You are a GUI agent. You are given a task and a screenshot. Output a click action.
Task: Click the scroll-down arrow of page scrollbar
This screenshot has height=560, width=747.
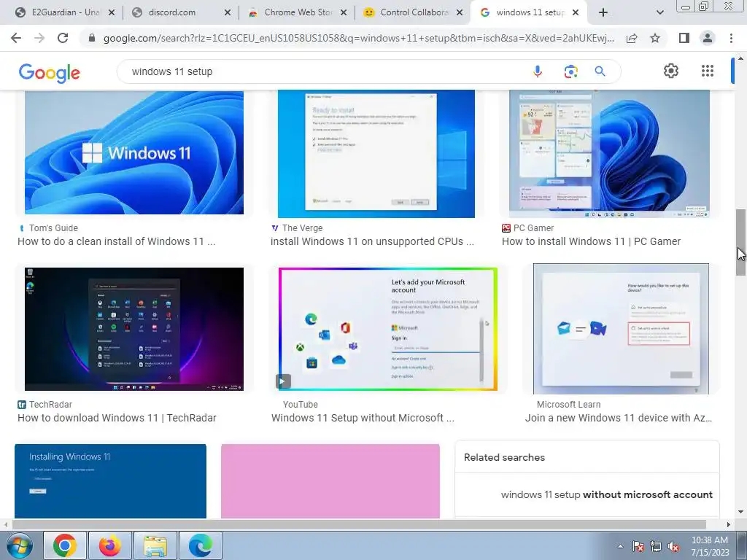[740, 513]
